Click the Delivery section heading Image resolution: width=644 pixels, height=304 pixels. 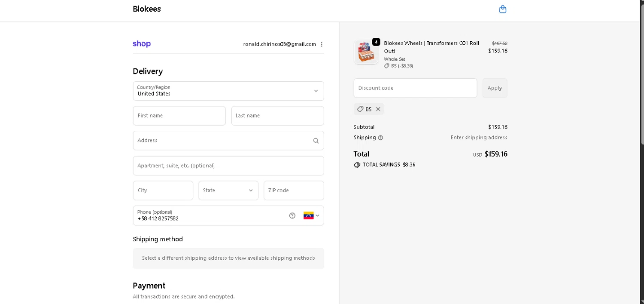click(x=148, y=71)
